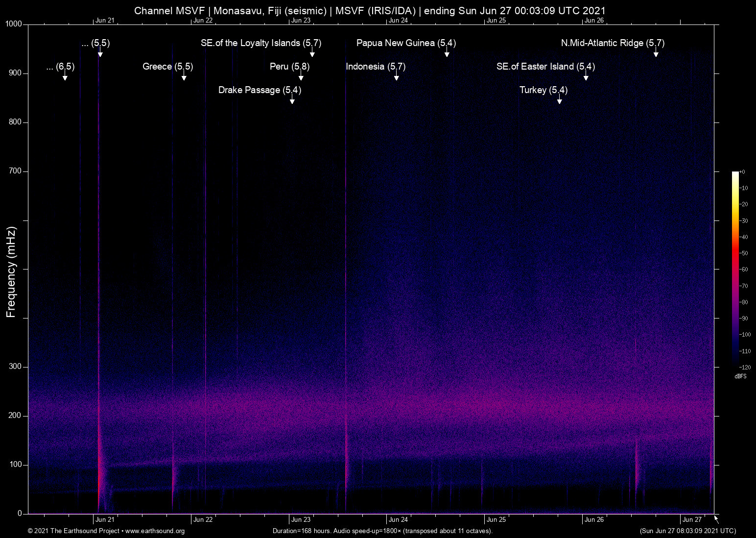This screenshot has width=756, height=538.
Task: Click the Turkey (5.4) earthquake label
Action: pyautogui.click(x=543, y=90)
